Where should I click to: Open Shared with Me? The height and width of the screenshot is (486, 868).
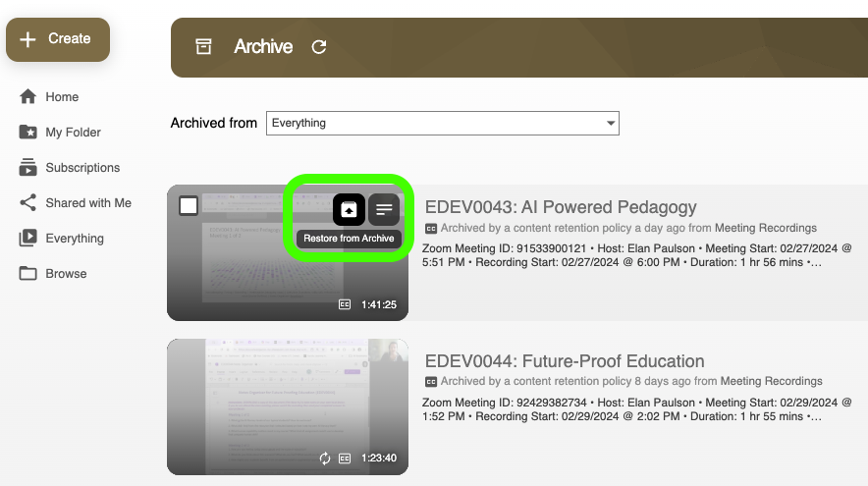88,203
